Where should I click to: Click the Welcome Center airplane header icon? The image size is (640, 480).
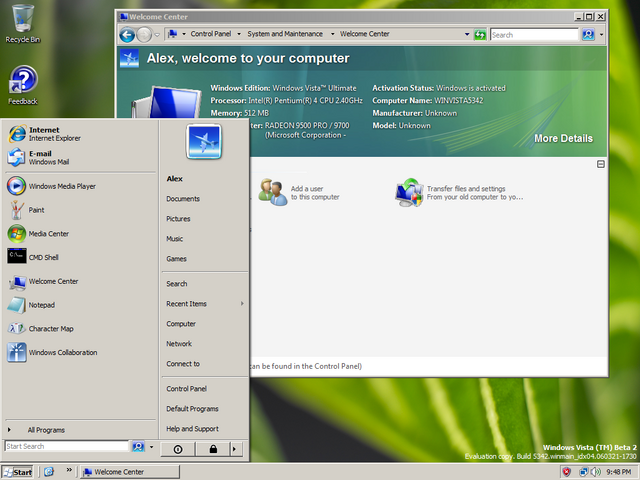point(129,58)
